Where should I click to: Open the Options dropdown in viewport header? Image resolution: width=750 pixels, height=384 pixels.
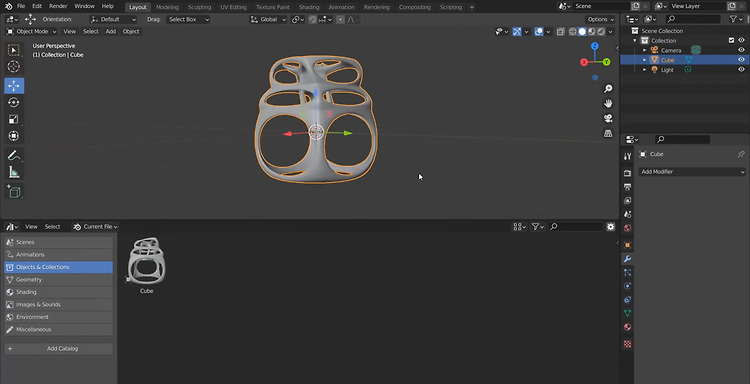pyautogui.click(x=600, y=20)
